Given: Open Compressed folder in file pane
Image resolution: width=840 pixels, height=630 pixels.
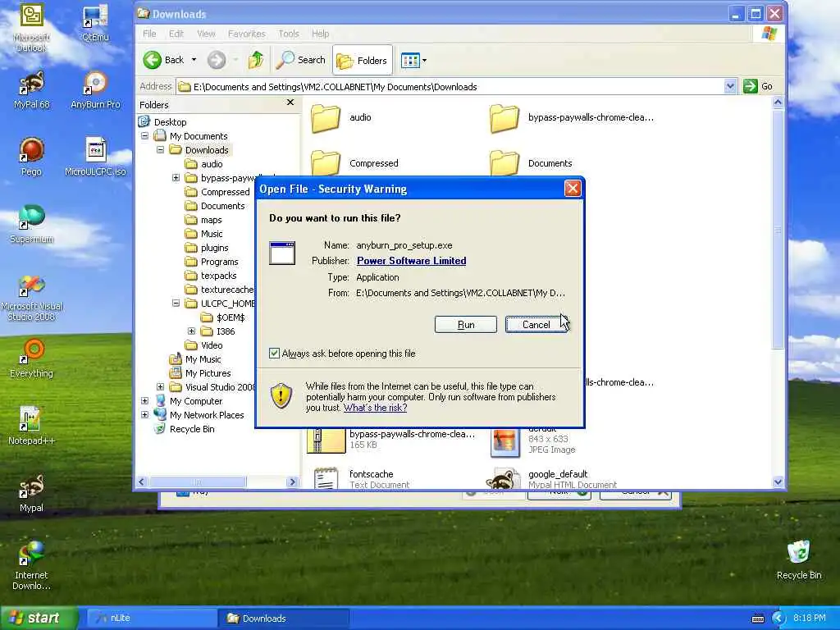Looking at the screenshot, I should click(x=354, y=162).
